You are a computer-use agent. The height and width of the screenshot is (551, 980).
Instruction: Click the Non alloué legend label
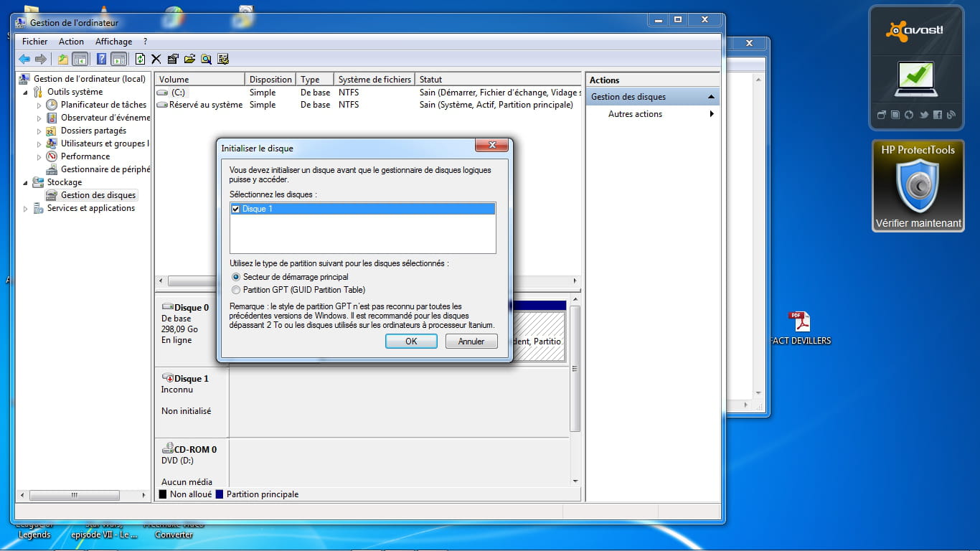(x=191, y=494)
